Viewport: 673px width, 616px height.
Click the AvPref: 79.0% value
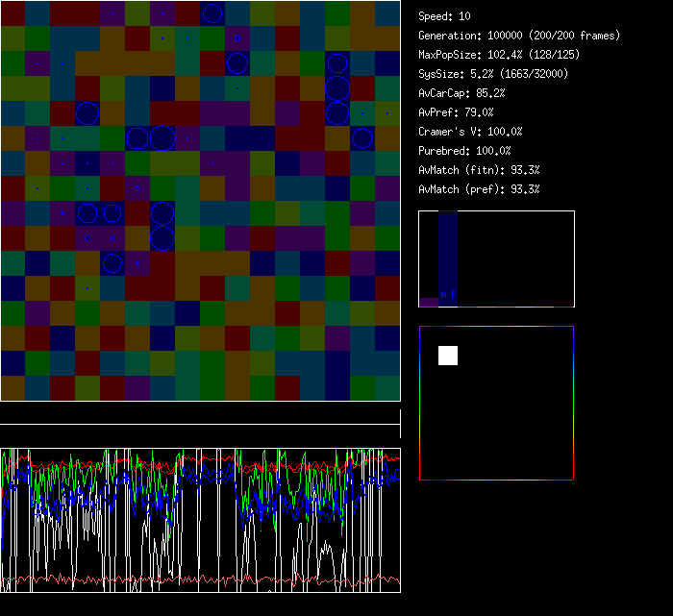pyautogui.click(x=457, y=112)
